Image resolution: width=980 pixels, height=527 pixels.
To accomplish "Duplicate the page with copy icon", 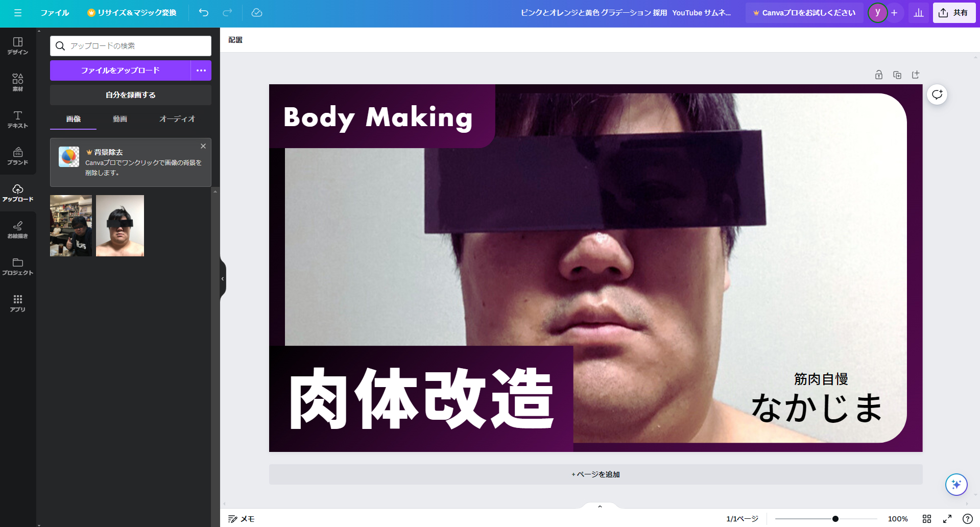I will click(897, 75).
